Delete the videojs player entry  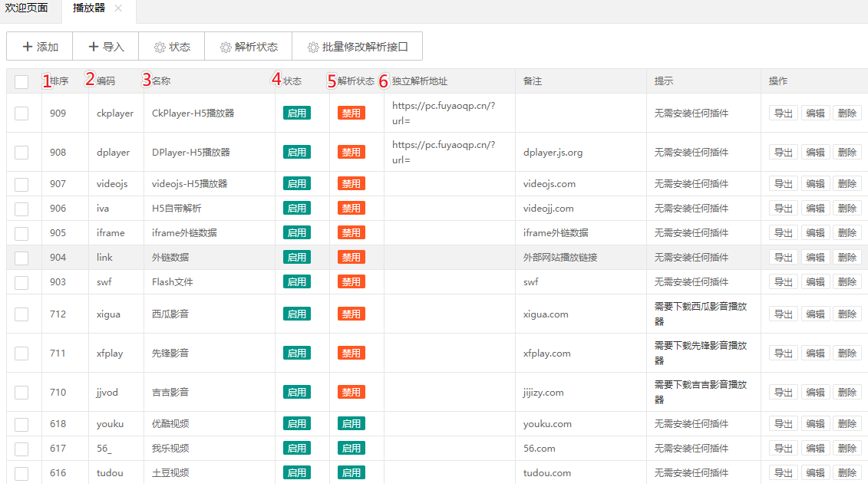coord(847,184)
